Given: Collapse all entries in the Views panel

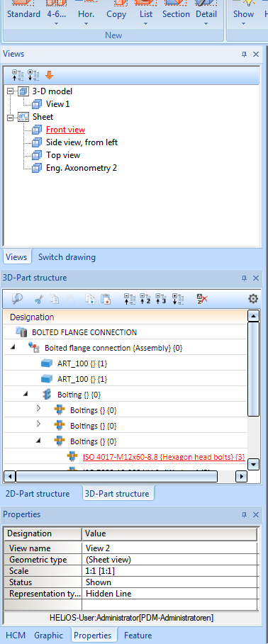Looking at the screenshot, I should click(x=18, y=75).
